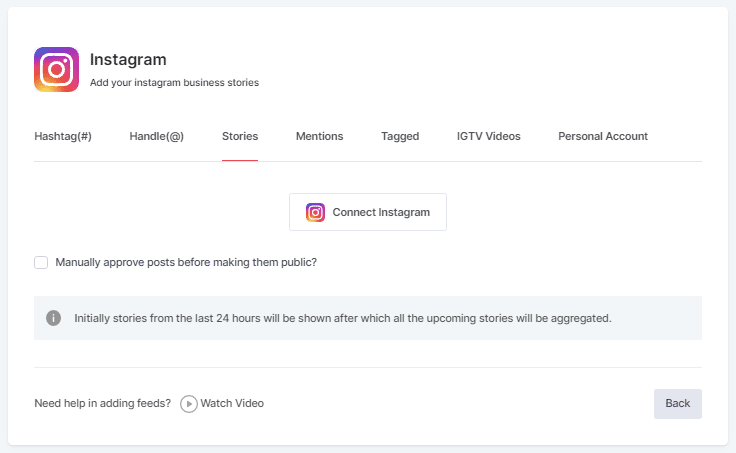Open the Handle(@) tab
This screenshot has height=453, width=736.
(156, 136)
